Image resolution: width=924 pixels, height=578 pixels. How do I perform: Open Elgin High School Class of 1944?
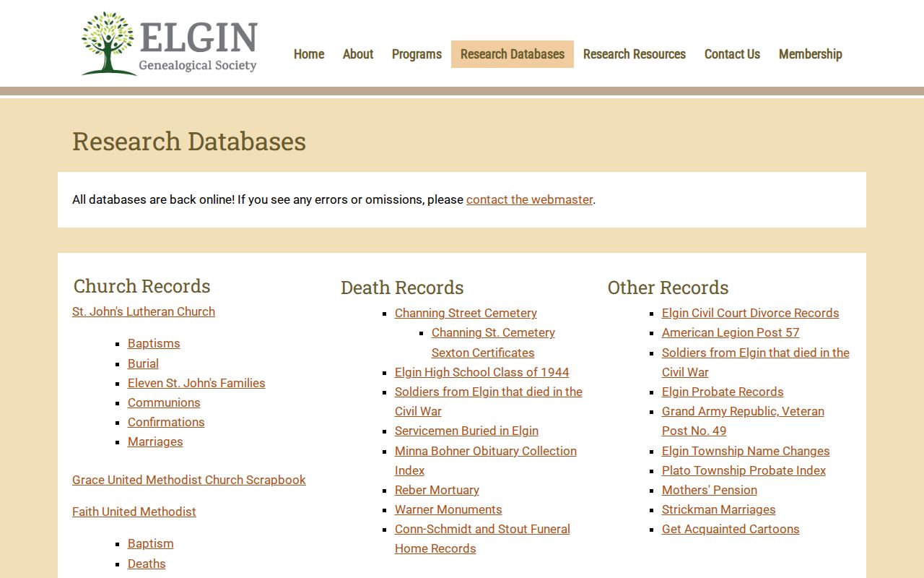[x=482, y=372]
